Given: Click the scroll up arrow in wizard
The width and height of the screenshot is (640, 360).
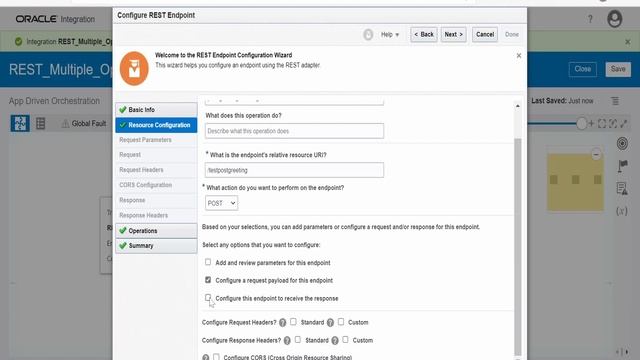Looking at the screenshot, I should [x=518, y=106].
